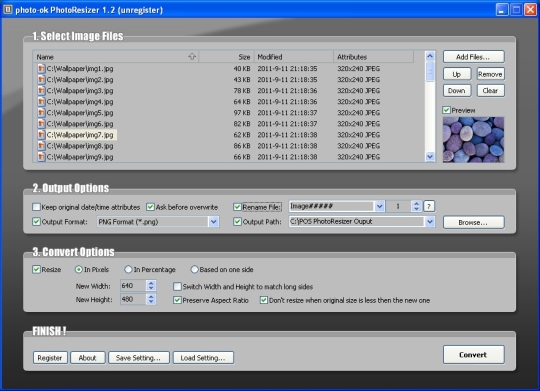Viewport: 540px width, 391px height.
Task: Sort files by the Size column header
Action: (226, 56)
